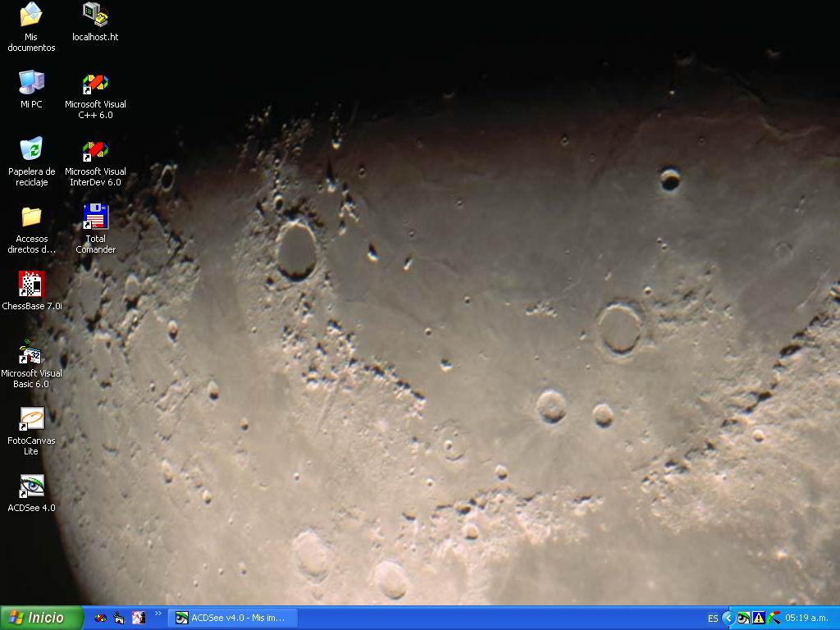
Task: Open the Mis documentos folder icon
Action: pyautogui.click(x=31, y=15)
